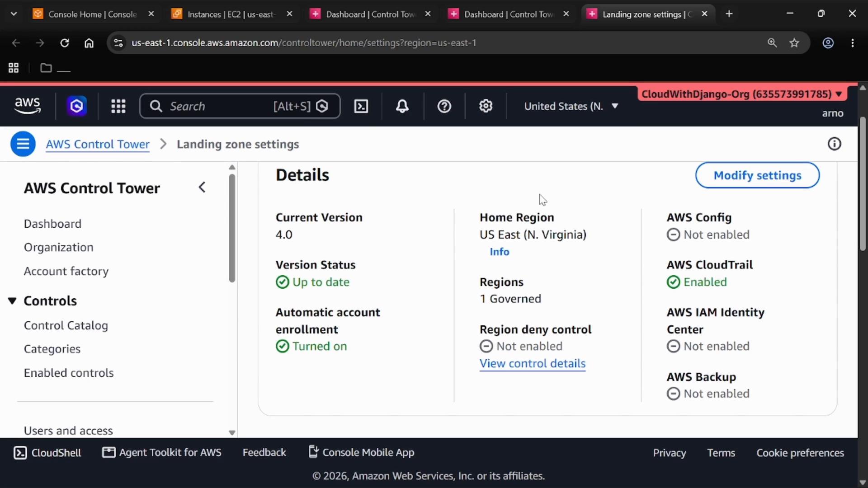This screenshot has width=868, height=488.
Task: Collapse the Controls section in sidebar
Action: pos(12,301)
